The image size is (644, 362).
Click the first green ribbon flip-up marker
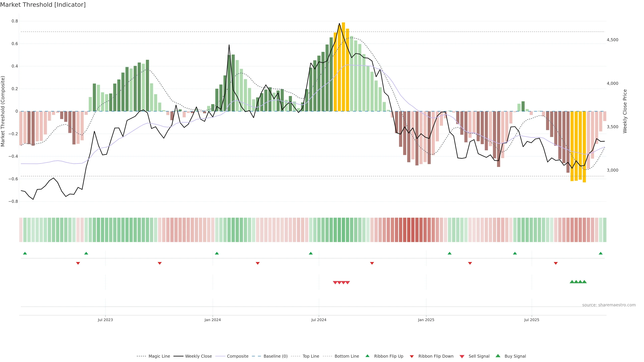[25, 253]
